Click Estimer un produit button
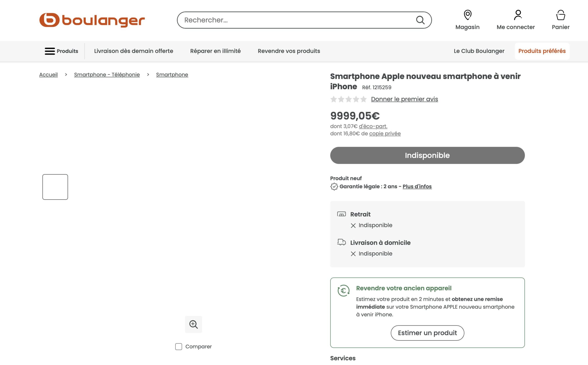The height and width of the screenshot is (365, 588). [427, 333]
